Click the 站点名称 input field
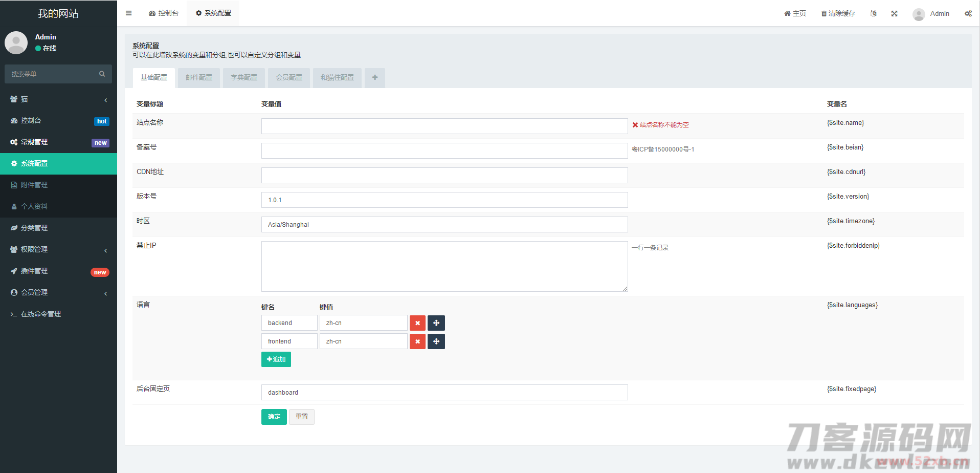This screenshot has height=473, width=980. (444, 126)
